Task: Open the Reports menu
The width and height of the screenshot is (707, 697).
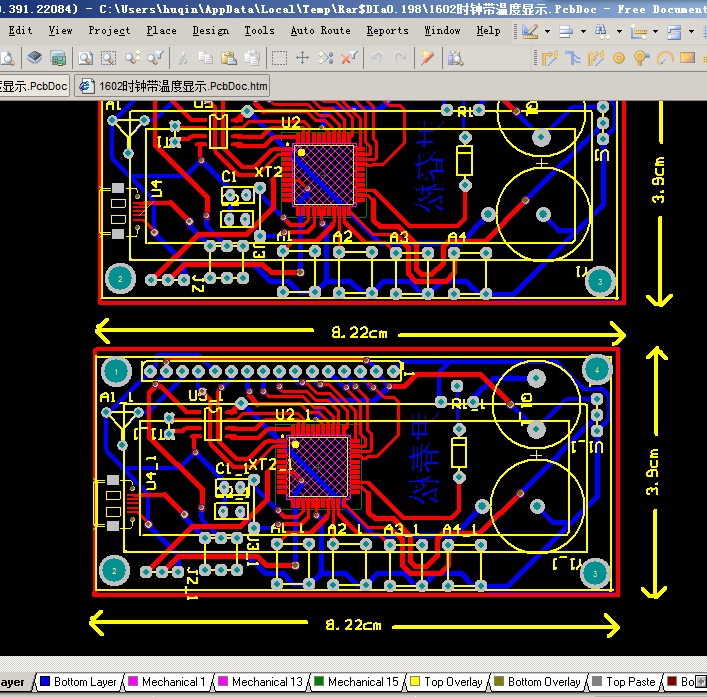Action: tap(387, 31)
